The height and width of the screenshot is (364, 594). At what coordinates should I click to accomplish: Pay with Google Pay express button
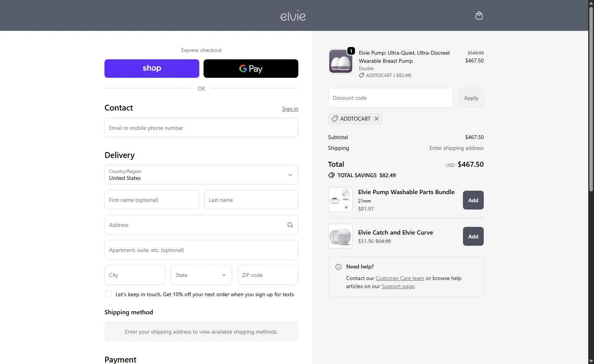tap(251, 69)
